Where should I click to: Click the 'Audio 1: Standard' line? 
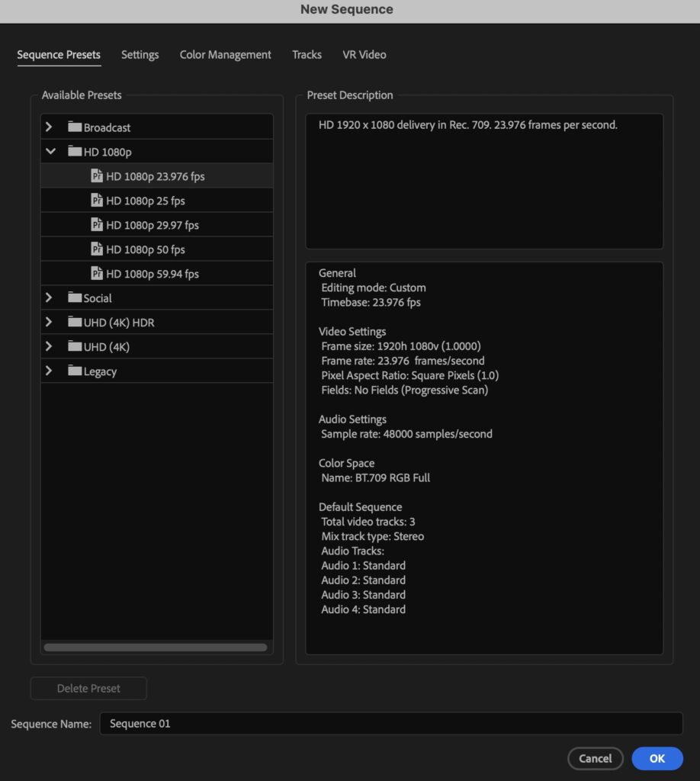tap(364, 566)
